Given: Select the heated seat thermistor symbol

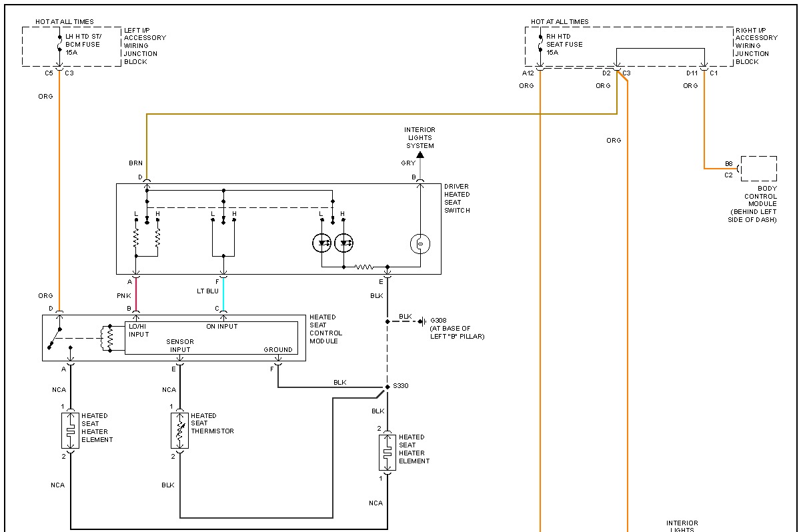Looking at the screenshot, I should tap(179, 431).
